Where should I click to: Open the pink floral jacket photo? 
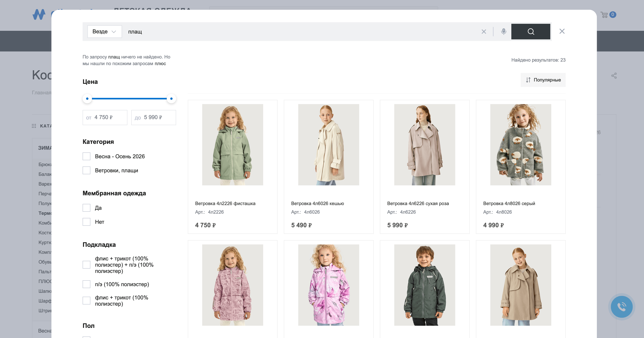(328, 285)
